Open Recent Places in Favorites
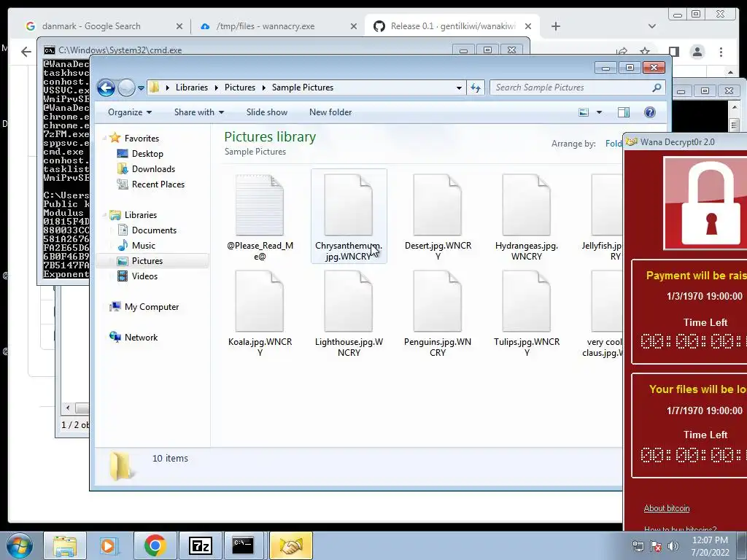The width and height of the screenshot is (747, 560). [x=158, y=184]
